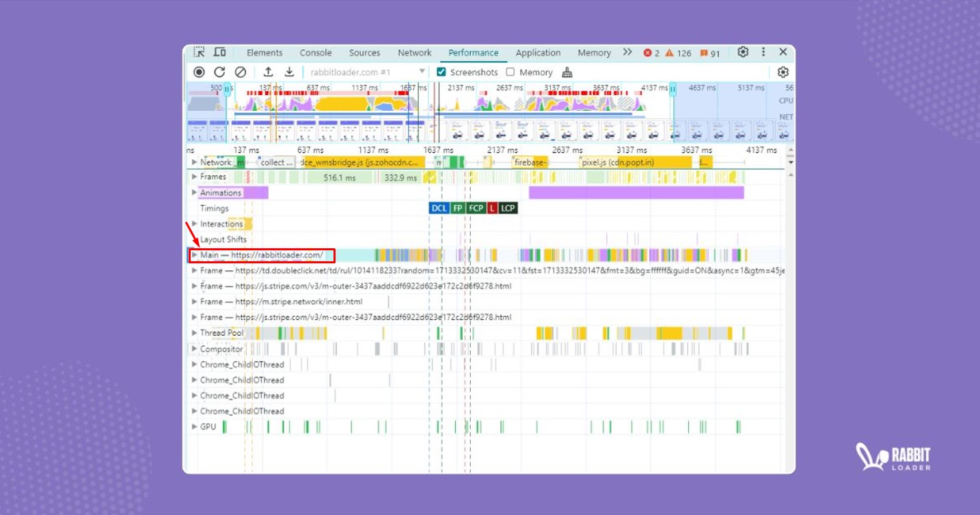Click the reload and profile icon
Viewport: 980px width, 515px height.
(219, 72)
